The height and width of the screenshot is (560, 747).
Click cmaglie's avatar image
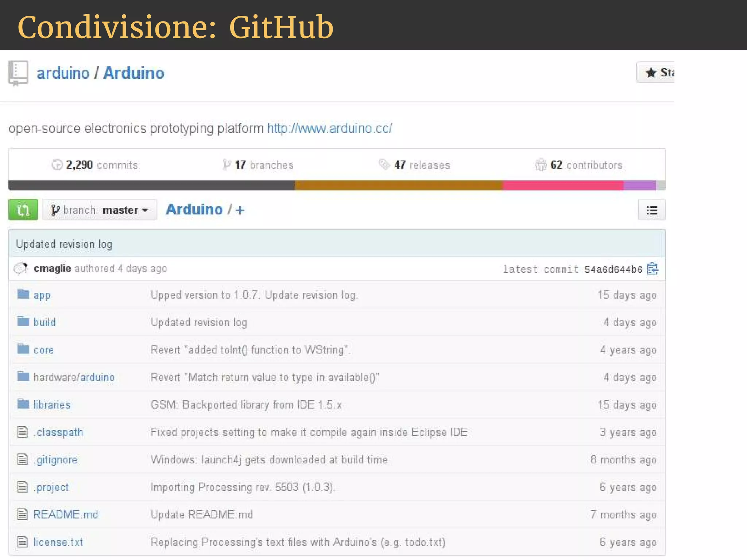21,268
